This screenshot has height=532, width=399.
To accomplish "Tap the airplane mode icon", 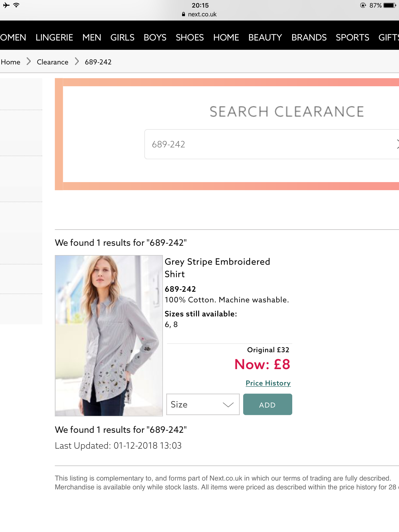I will [x=6, y=5].
